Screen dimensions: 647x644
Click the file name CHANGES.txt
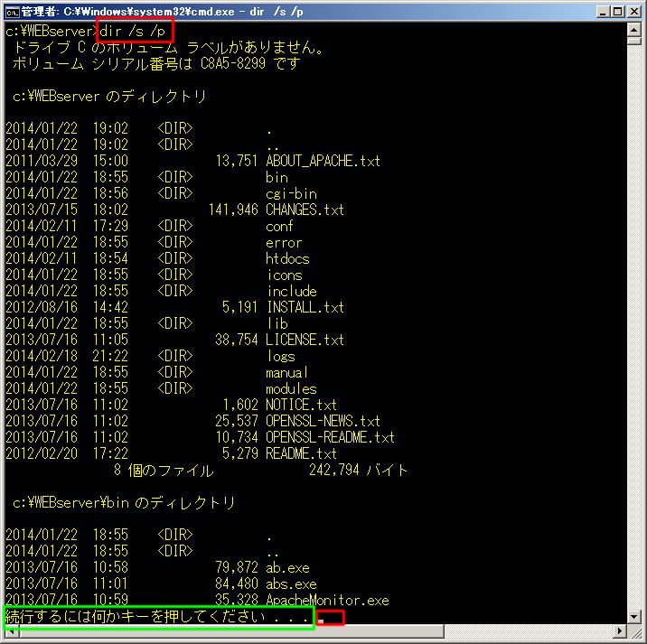(x=305, y=210)
